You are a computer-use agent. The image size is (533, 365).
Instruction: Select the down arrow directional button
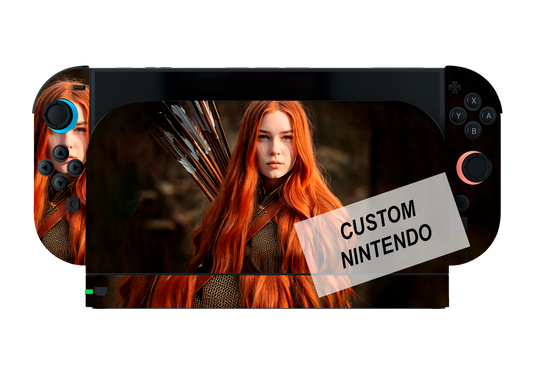(x=61, y=182)
